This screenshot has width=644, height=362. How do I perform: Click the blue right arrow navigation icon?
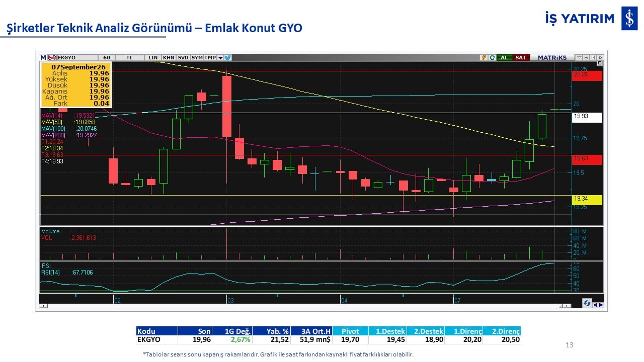[601, 305]
